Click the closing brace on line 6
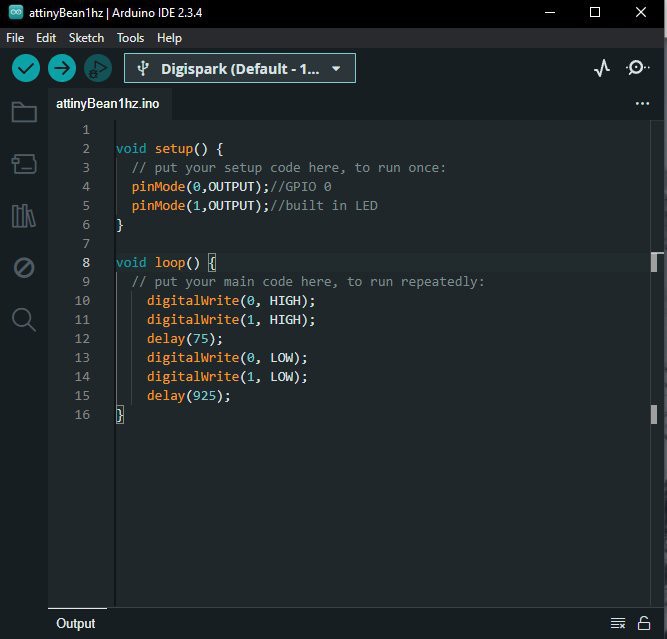667x639 pixels. click(x=120, y=225)
